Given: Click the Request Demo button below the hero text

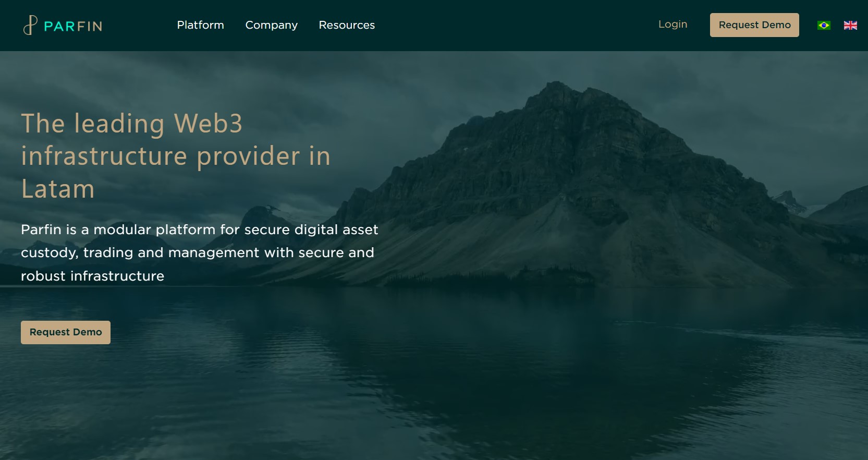Looking at the screenshot, I should click(66, 332).
